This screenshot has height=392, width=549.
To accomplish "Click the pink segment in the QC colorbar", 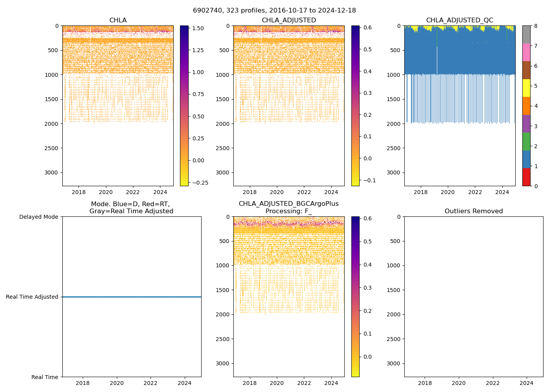I will click(526, 52).
